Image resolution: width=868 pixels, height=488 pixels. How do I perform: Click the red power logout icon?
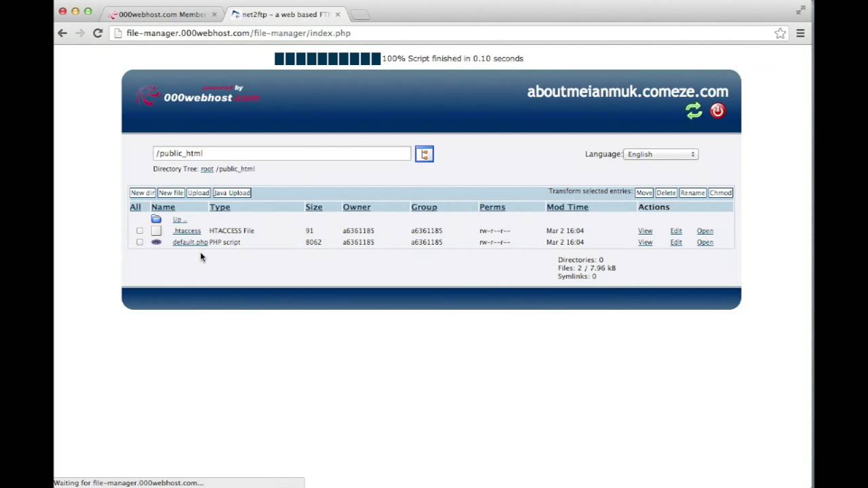pos(717,110)
